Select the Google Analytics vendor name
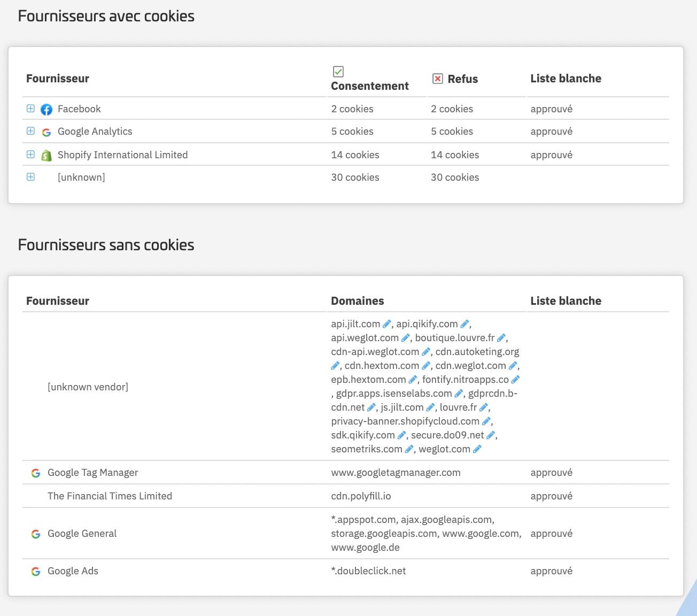Image resolution: width=697 pixels, height=616 pixels. coord(95,131)
